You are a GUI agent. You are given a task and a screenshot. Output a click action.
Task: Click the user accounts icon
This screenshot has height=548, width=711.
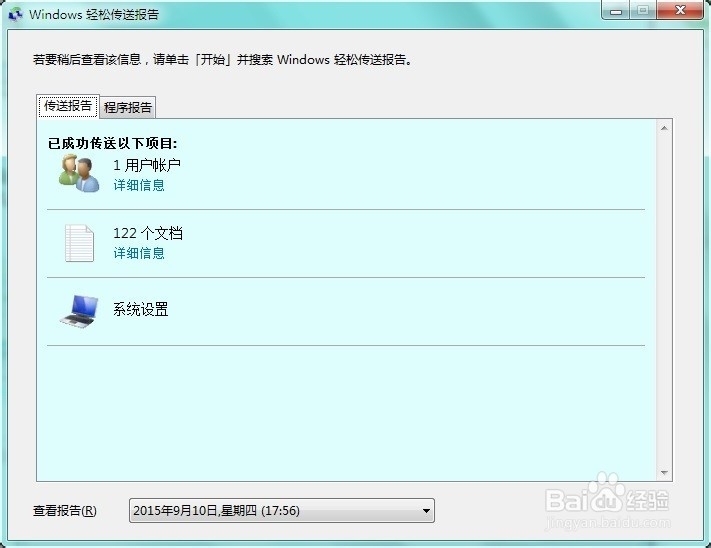79,173
